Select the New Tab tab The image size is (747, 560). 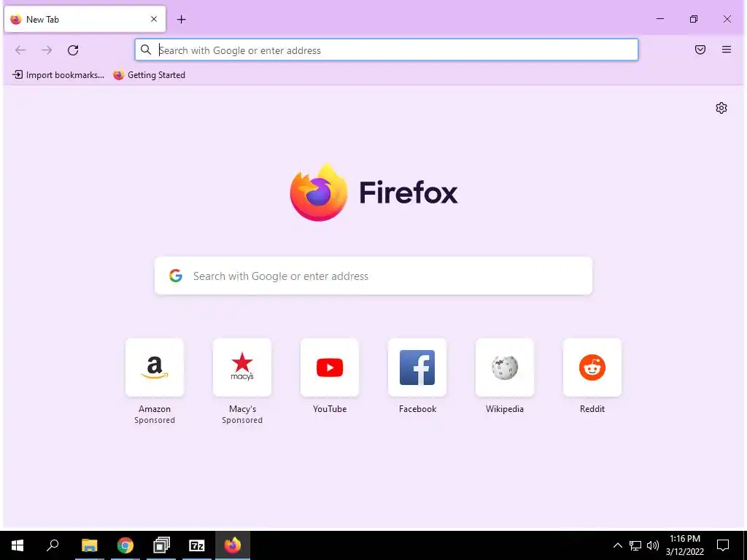pyautogui.click(x=85, y=19)
